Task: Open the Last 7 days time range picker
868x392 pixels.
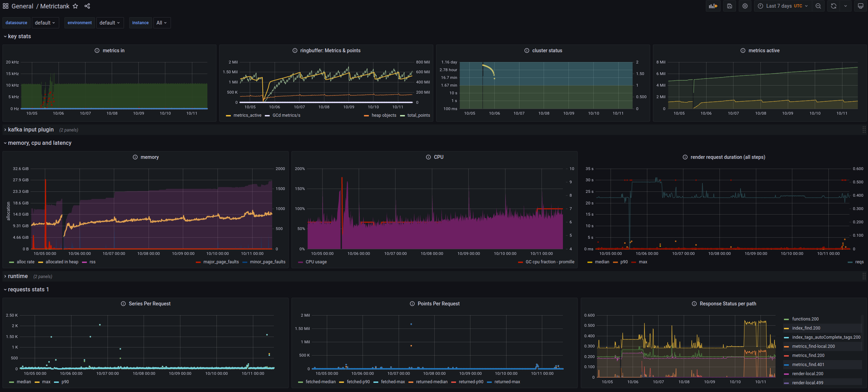Action: coord(782,6)
